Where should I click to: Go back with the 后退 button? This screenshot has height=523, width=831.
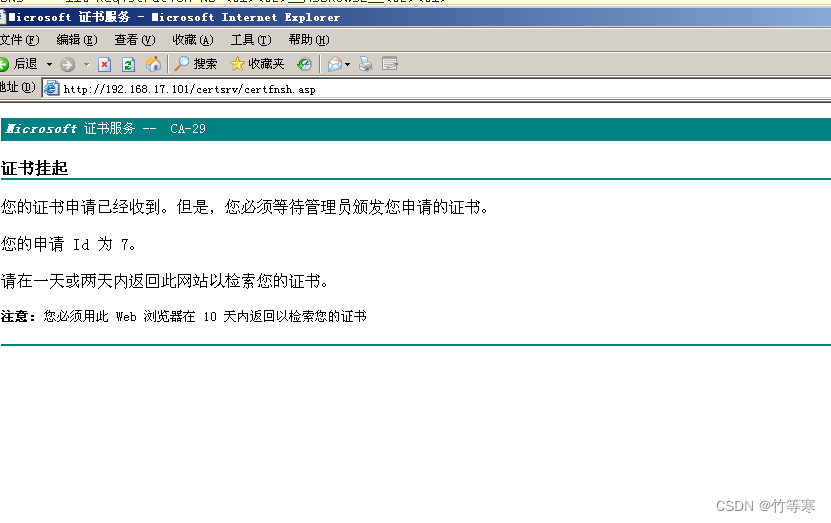click(x=19, y=64)
